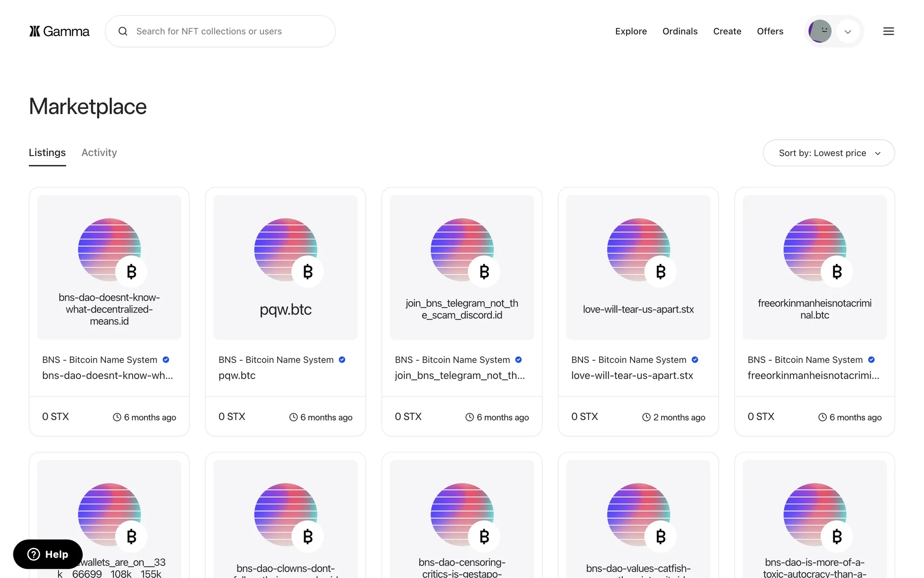Screen dimensions: 924x578
Task: Open the hamburger menu icon
Action: click(888, 31)
